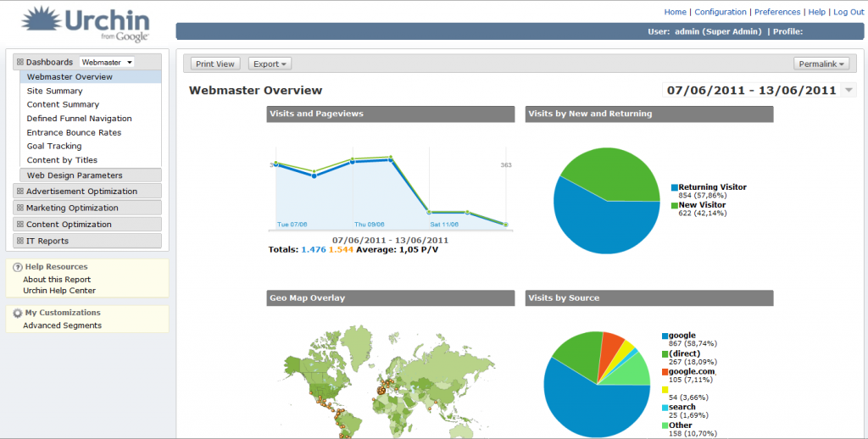Click the My Customizations gear icon
Screen dimensions: 868x439
click(x=18, y=313)
